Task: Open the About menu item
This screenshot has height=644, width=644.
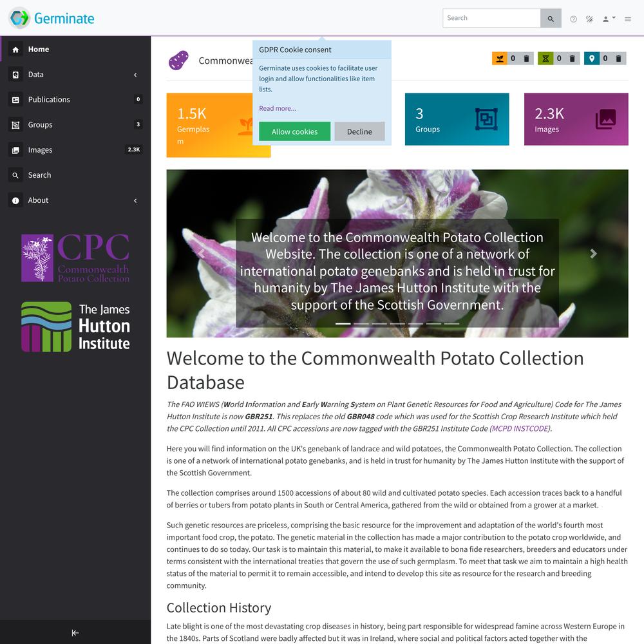Action: pyautogui.click(x=75, y=200)
